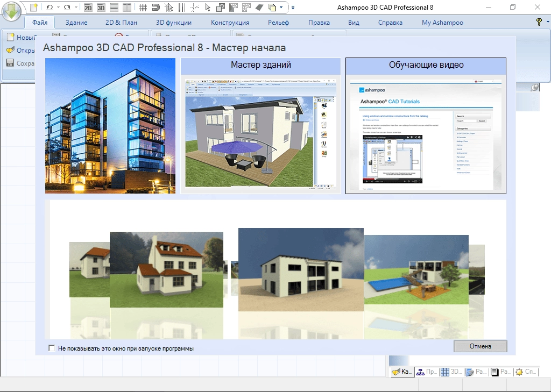Image resolution: width=551 pixels, height=392 pixels.
Task: Click the overlapping squares icon
Action: (221, 7)
